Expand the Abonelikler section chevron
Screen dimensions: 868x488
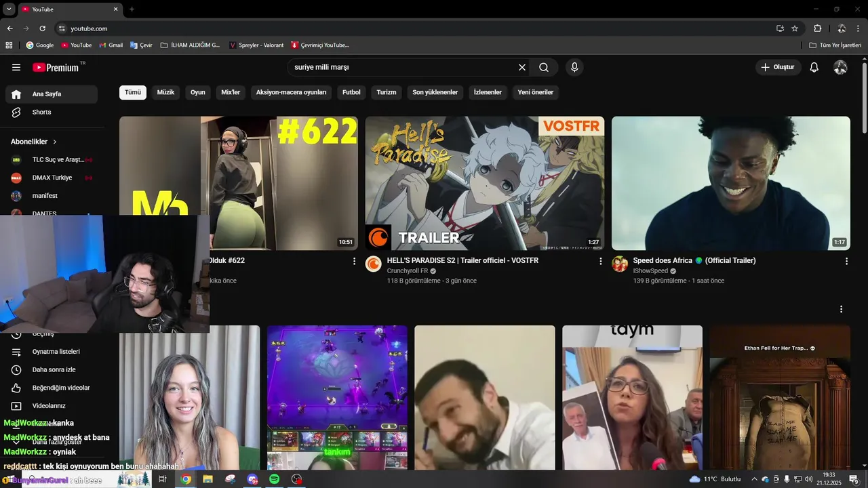point(55,142)
